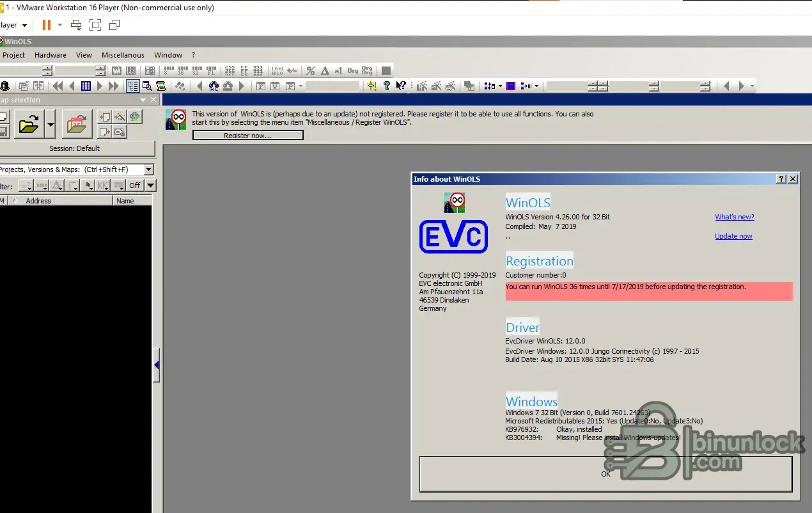The height and width of the screenshot is (513, 812).
Task: Open the Projects, Versions & Maps combo box
Action: [x=148, y=170]
